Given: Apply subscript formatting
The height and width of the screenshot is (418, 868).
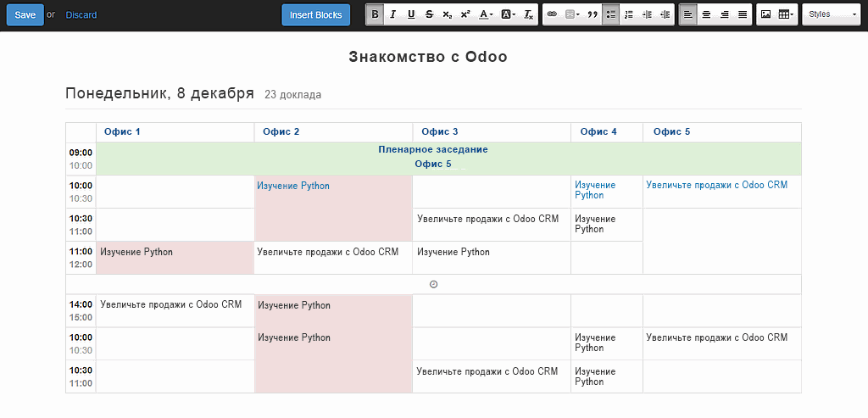Looking at the screenshot, I should point(447,15).
